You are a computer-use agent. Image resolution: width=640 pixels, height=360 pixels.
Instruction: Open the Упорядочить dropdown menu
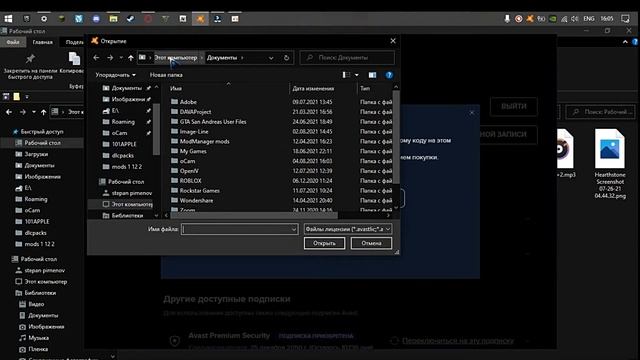pyautogui.click(x=116, y=75)
